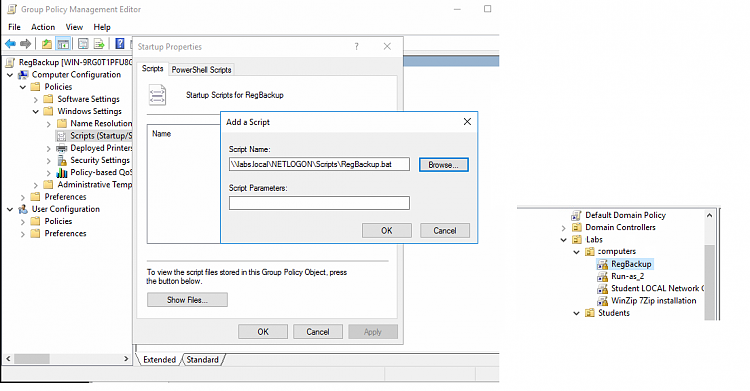Click the Default Domain Policy icon

(577, 215)
